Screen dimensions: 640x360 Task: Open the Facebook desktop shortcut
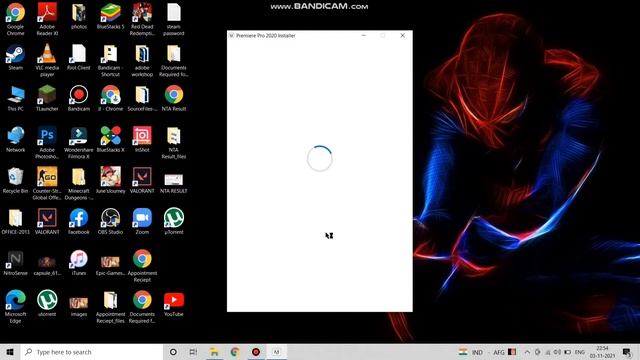pos(79,221)
